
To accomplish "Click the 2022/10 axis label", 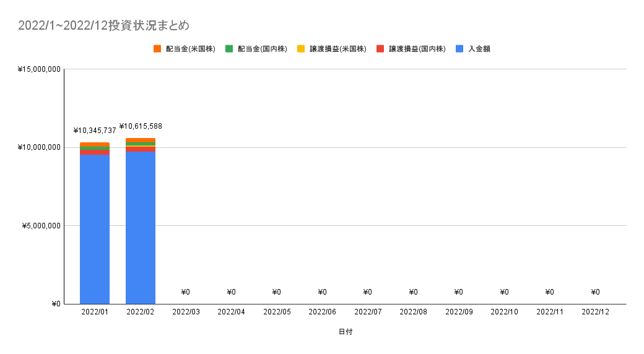I will [504, 312].
